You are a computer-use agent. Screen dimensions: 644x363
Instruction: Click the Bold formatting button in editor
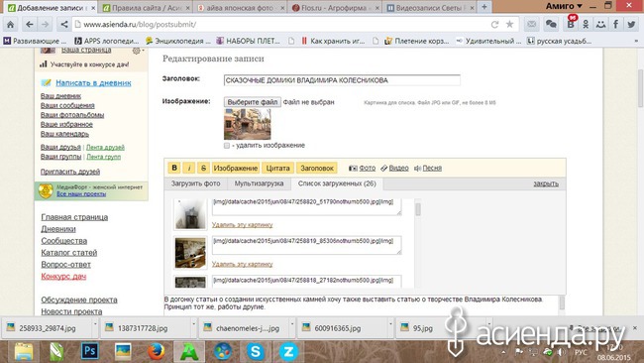(x=174, y=168)
